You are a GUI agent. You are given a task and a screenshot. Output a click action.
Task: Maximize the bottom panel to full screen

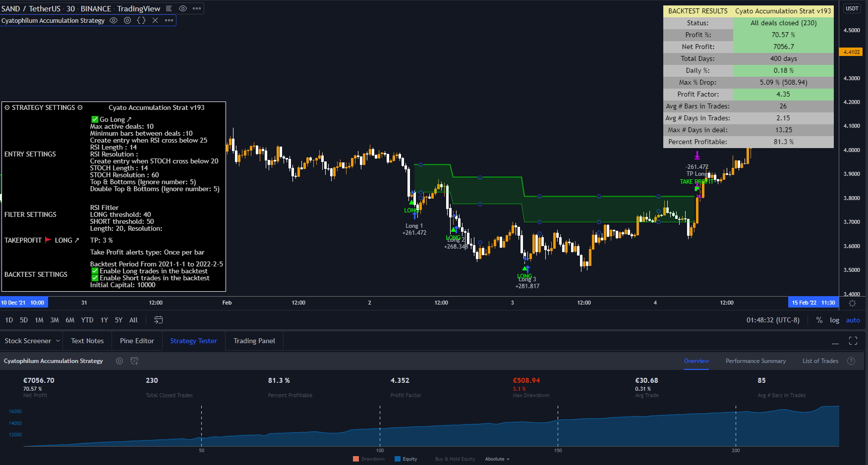(853, 341)
